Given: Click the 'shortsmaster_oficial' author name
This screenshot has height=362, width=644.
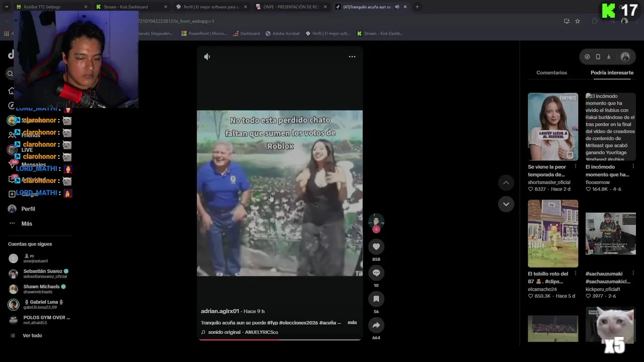Looking at the screenshot, I should [549, 182].
